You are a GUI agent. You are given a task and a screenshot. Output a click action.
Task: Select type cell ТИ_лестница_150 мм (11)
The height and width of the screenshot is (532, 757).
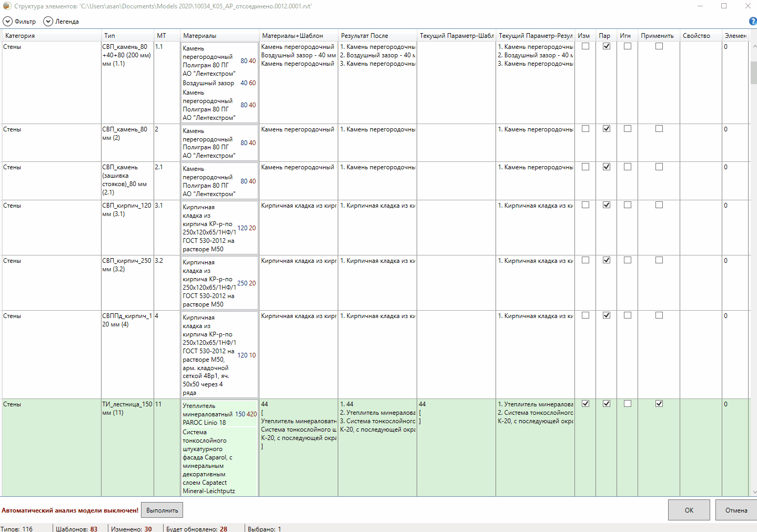click(x=128, y=447)
